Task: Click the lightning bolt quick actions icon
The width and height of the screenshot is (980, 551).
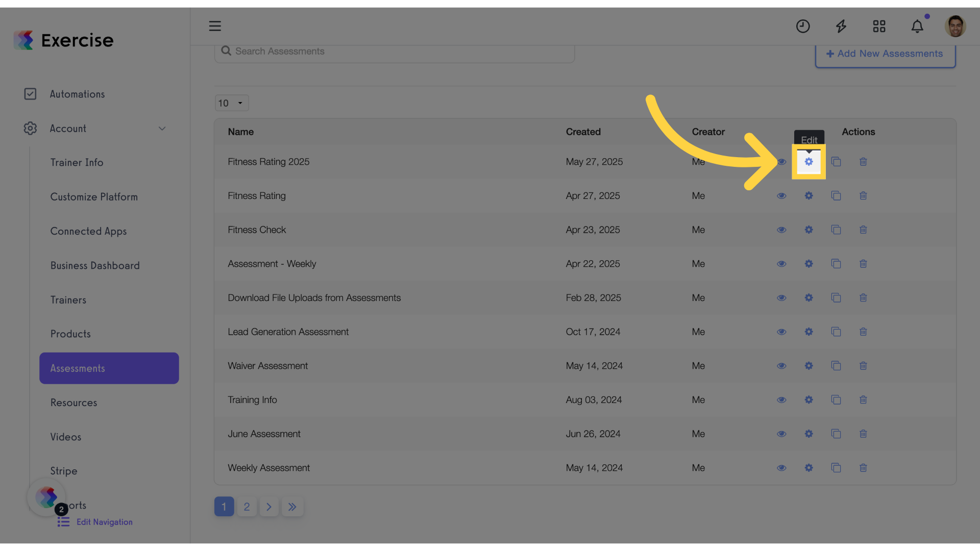Action: (x=841, y=26)
